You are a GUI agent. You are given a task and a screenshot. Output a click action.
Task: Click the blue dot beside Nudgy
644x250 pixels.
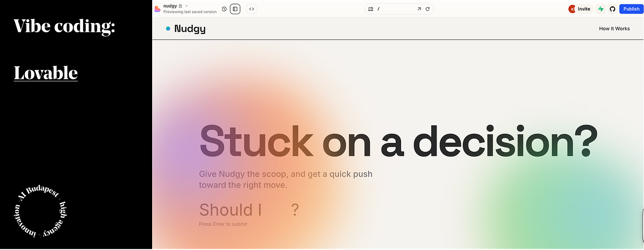(168, 29)
